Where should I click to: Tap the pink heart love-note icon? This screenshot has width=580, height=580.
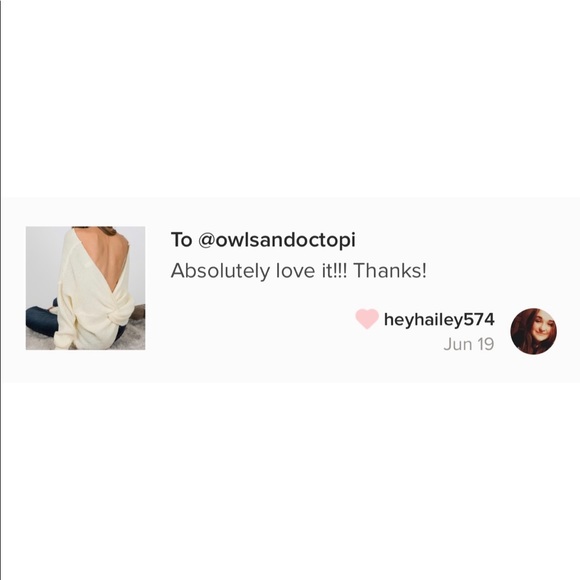coord(367,319)
